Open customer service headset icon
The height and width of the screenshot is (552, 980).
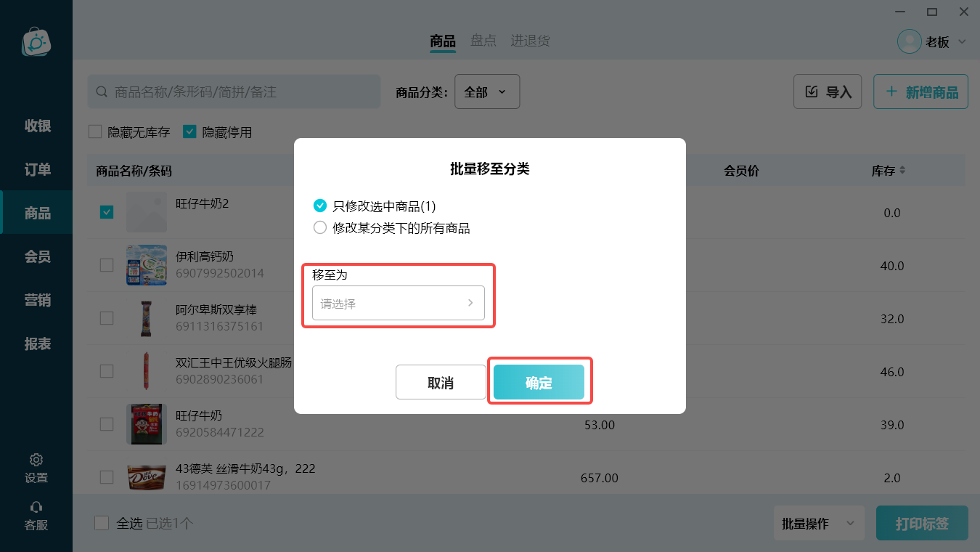point(36,507)
